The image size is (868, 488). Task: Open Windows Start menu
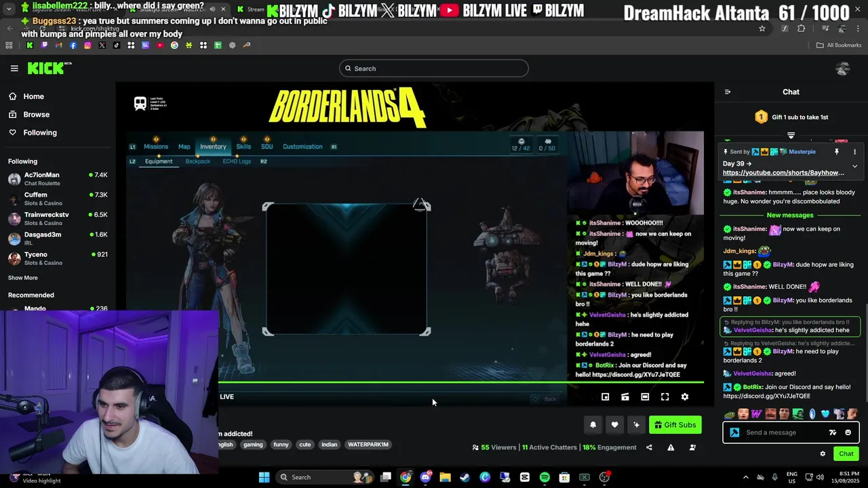point(264,477)
